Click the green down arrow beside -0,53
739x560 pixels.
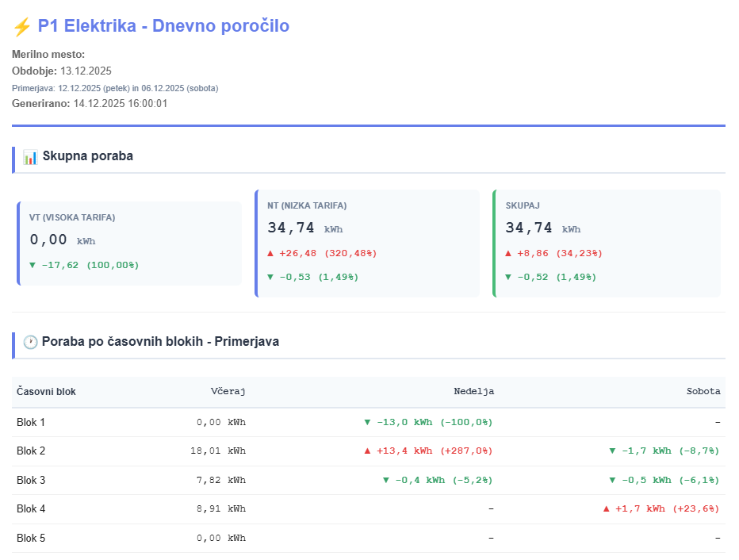[270, 277]
